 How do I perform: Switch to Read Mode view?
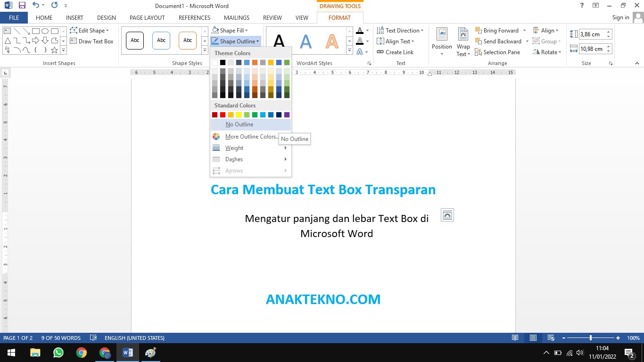tap(515, 338)
